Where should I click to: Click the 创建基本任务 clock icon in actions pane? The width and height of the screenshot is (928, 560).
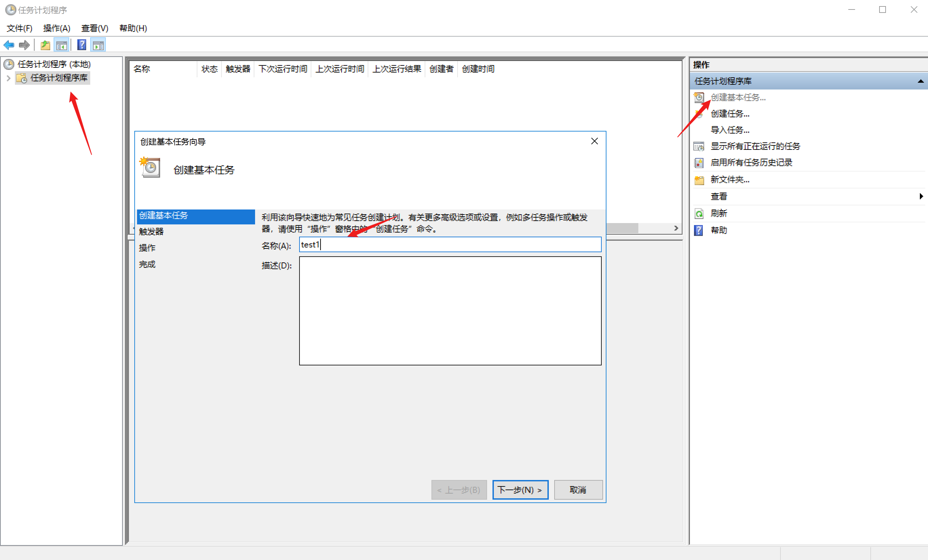pos(699,98)
